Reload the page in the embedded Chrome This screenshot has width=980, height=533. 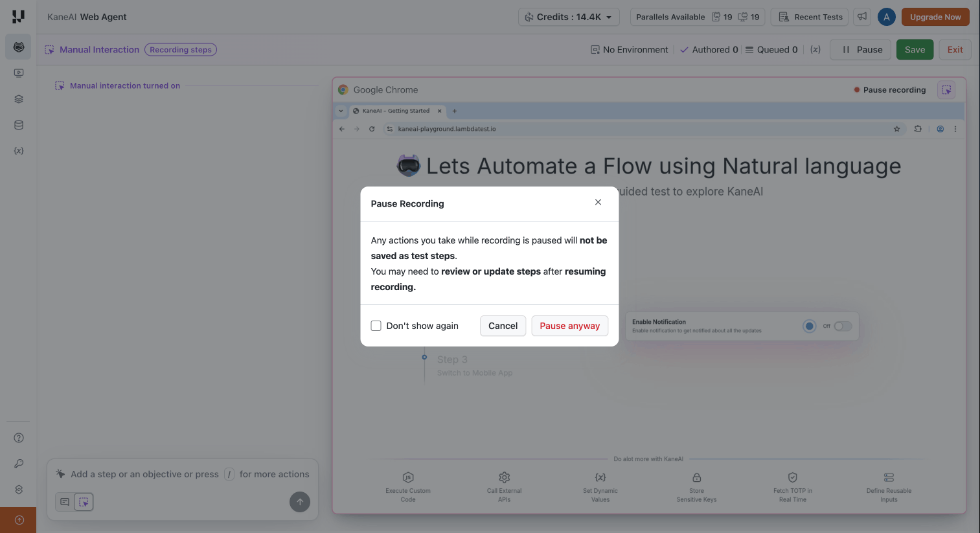click(x=372, y=129)
